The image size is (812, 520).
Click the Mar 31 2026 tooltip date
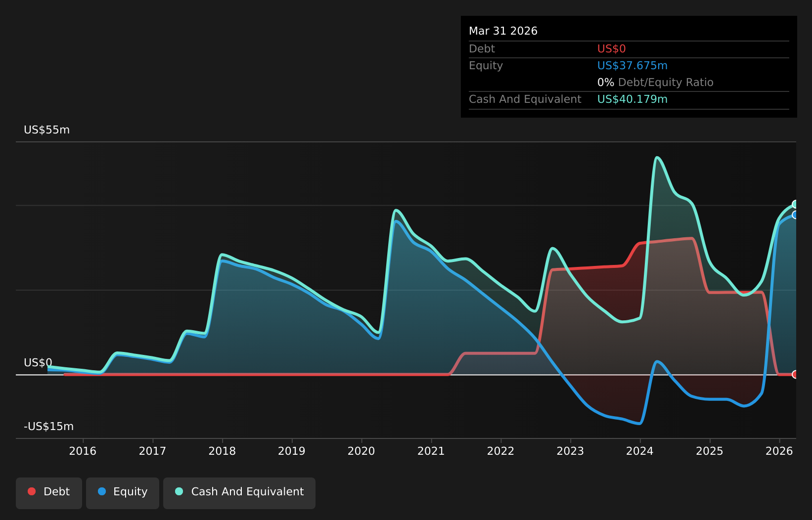pos(503,31)
